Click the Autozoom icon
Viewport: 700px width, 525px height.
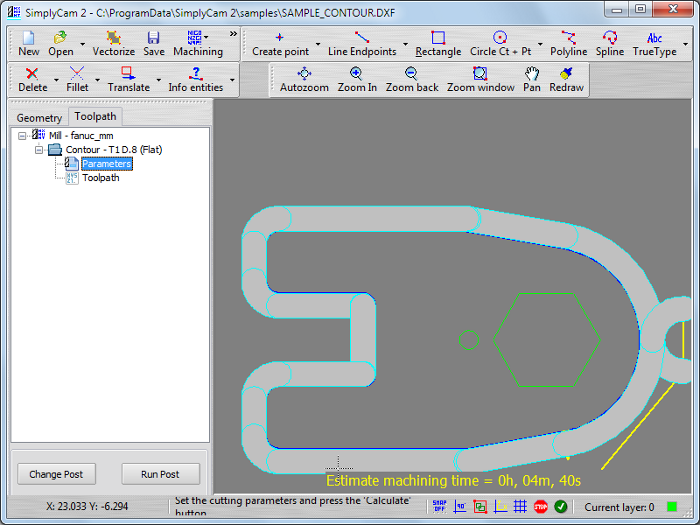tap(305, 79)
